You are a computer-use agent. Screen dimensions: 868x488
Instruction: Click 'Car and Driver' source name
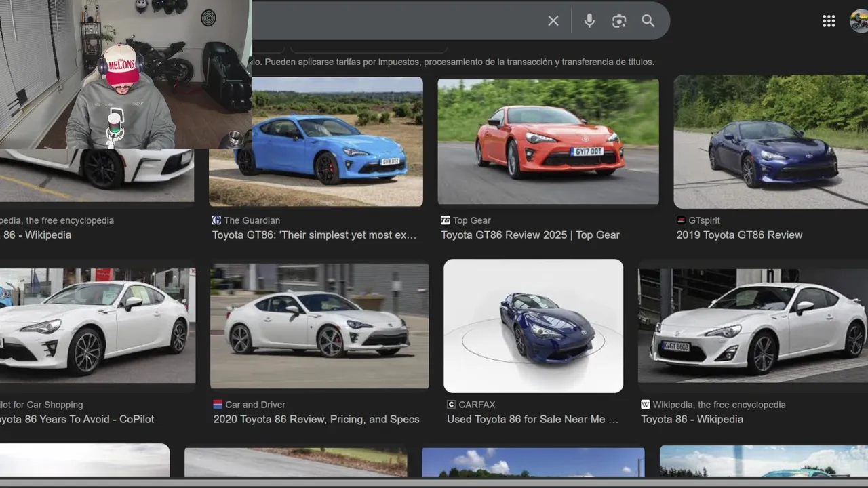256,405
